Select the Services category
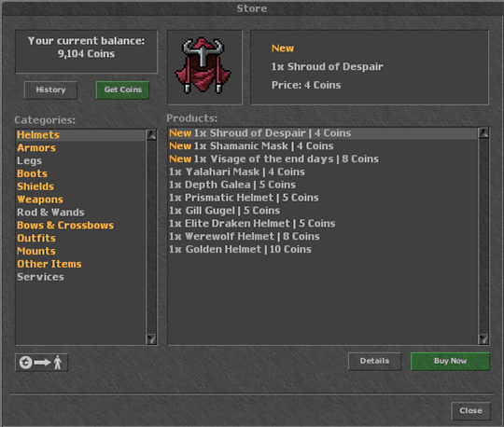This screenshot has height=427, width=504. [x=40, y=277]
